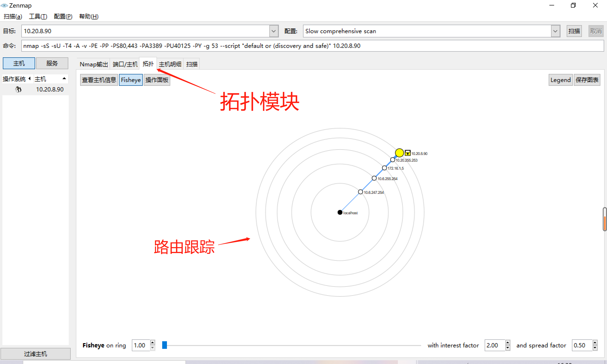607x364 pixels.
Task: Switch host list to 服务 view
Action: click(x=52, y=64)
